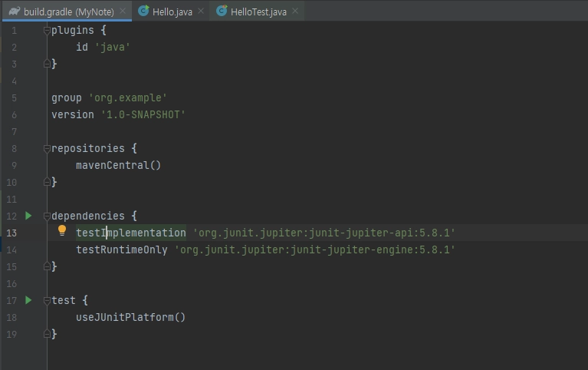This screenshot has width=588, height=370.
Task: Click the 'org.example' group string
Action: point(127,97)
